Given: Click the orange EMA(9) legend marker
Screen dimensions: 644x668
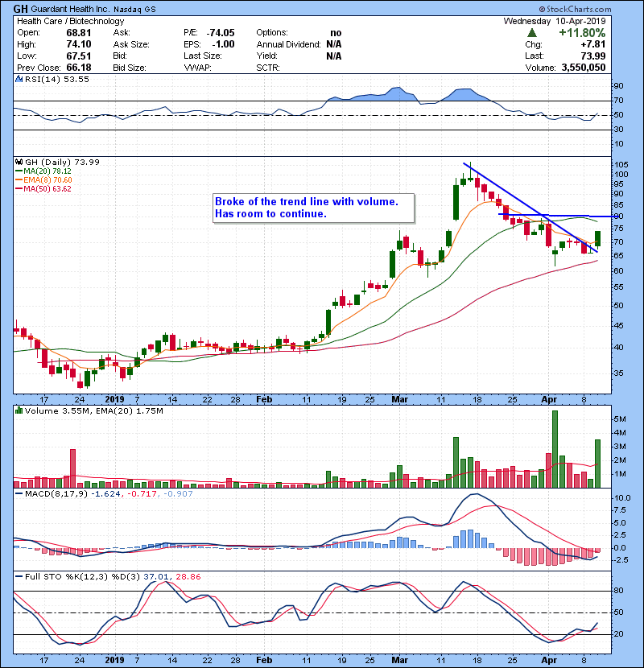Looking at the screenshot, I should click(17, 181).
